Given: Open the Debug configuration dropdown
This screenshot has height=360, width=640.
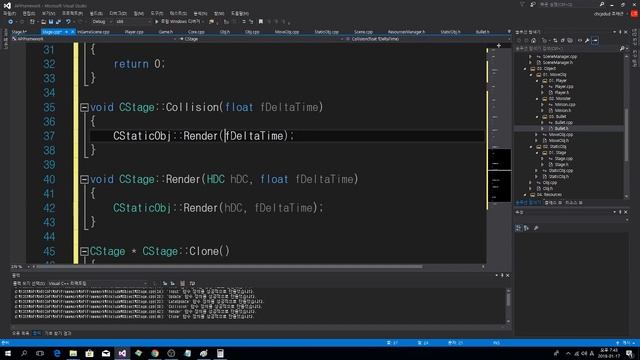Looking at the screenshot, I should coord(101,22).
